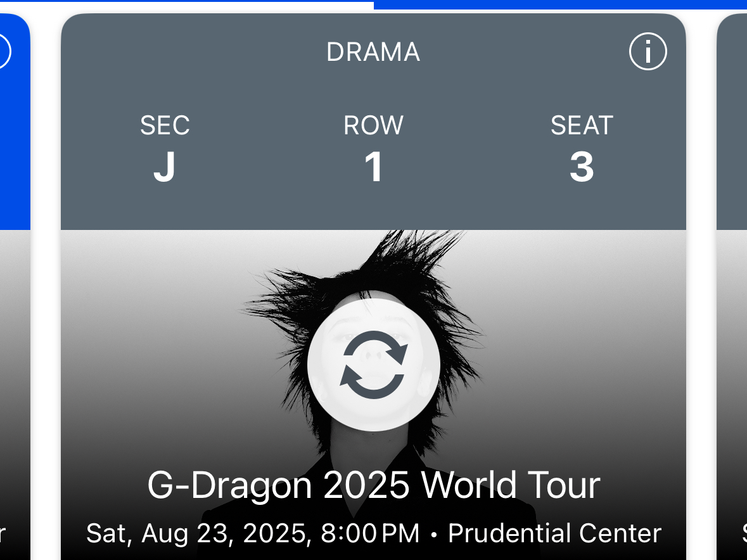Open ticket info with the circled i icon
The width and height of the screenshot is (747, 560).
pos(648,51)
